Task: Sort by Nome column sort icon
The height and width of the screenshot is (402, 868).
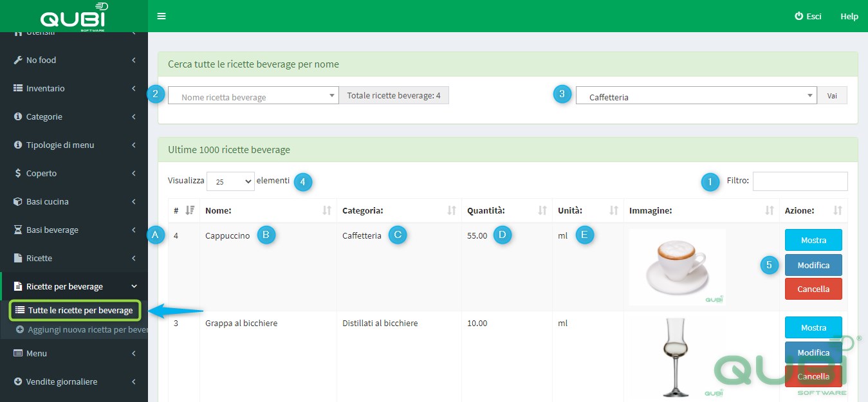Action: point(327,210)
